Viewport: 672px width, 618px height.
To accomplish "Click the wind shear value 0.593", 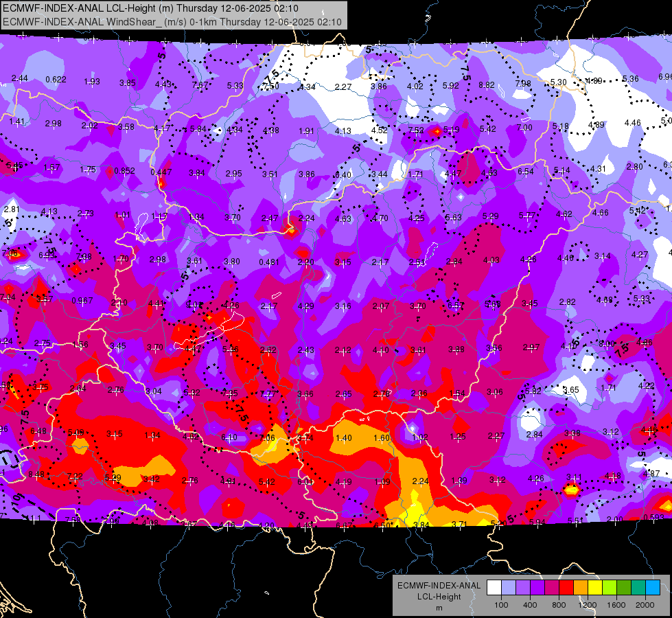I will pyautogui.click(x=654, y=517).
